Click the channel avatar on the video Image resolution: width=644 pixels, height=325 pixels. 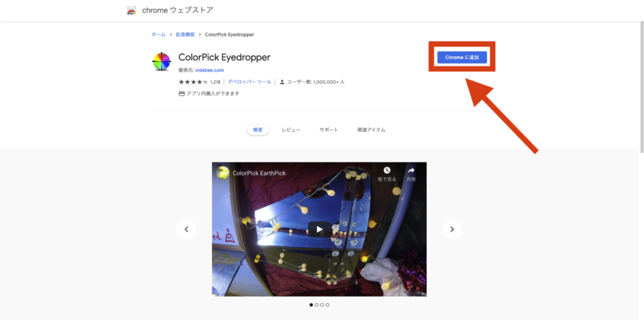pyautogui.click(x=222, y=173)
